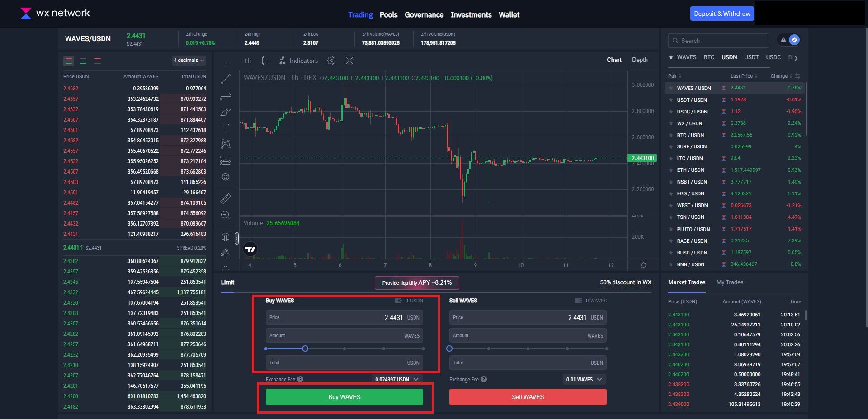Click the red Sell WAVES button

pos(528,397)
